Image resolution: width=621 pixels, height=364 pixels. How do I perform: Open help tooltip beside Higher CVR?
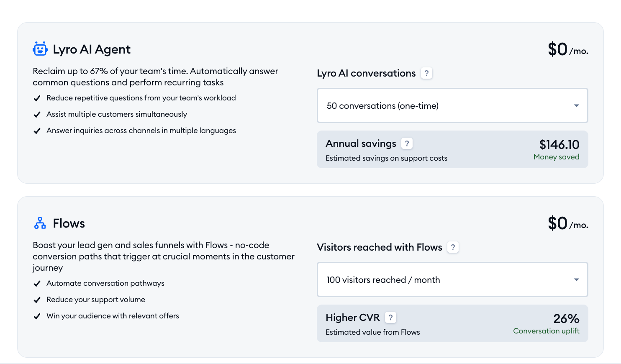point(390,318)
